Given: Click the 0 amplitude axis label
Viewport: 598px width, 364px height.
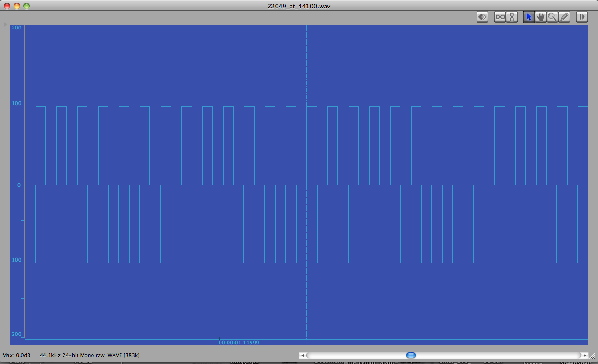Looking at the screenshot, I should [x=19, y=185].
